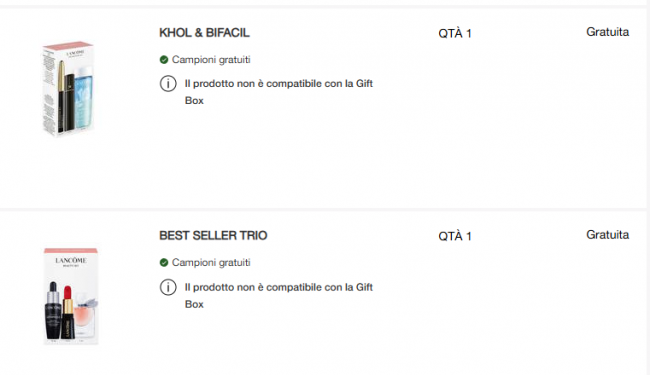Click QTÀ 1 for BEST SELLER TRIO
The image size is (650, 375).
click(x=455, y=236)
